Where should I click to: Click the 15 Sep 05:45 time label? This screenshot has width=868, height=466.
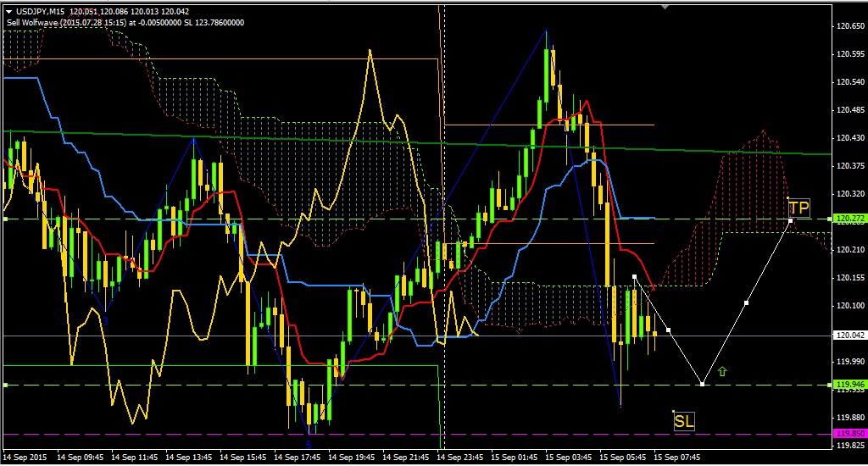point(623,458)
